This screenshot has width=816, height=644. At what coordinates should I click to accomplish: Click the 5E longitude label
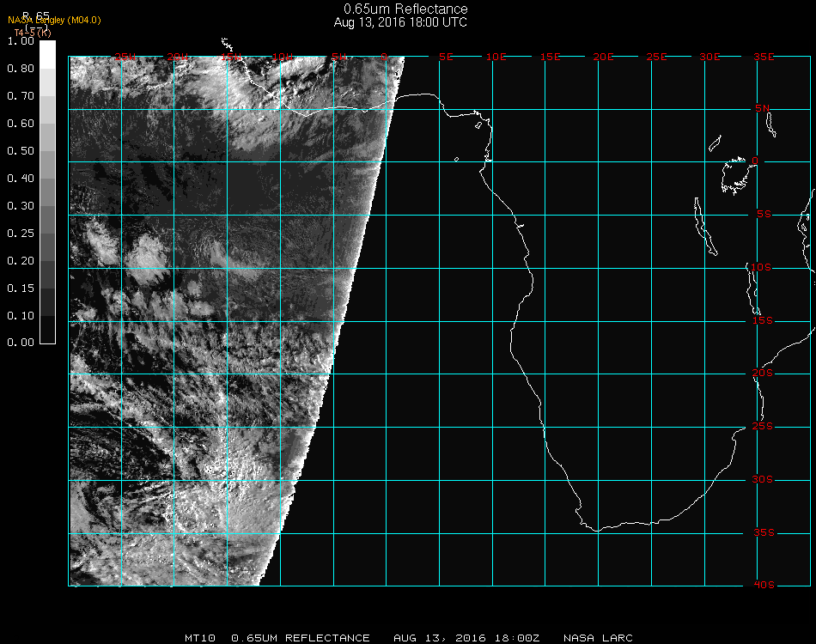[x=447, y=57]
